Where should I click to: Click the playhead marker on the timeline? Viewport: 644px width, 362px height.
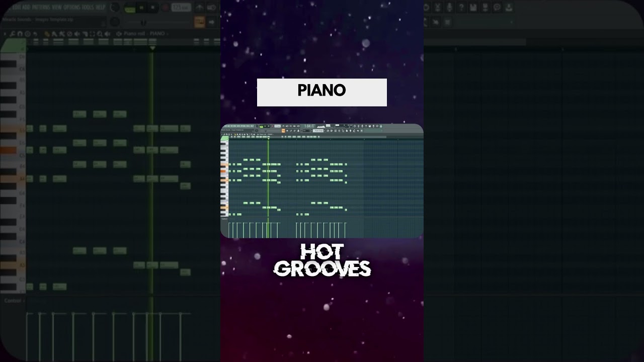point(152,47)
